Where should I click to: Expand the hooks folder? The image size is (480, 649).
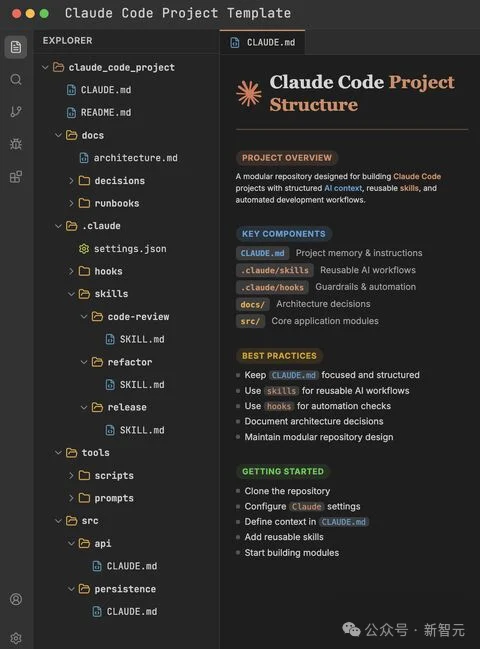(71, 271)
